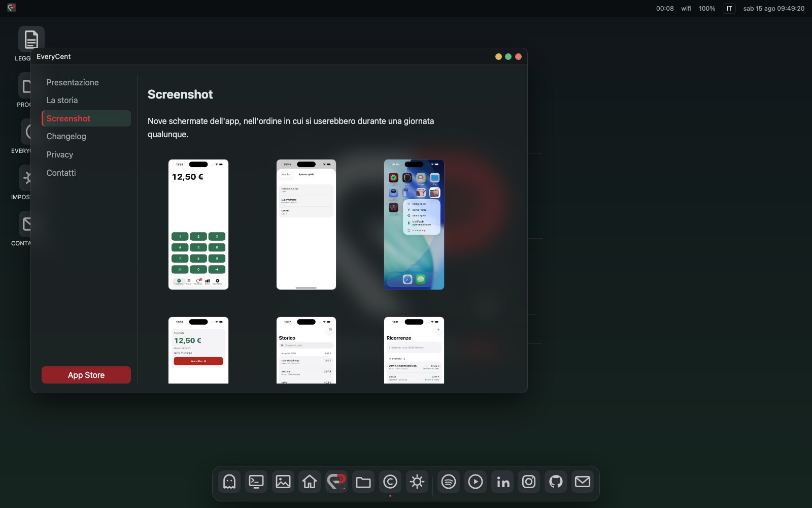Viewport: 812px width, 508px height.
Task: Open the Storico screenshot thumbnail
Action: (x=306, y=350)
